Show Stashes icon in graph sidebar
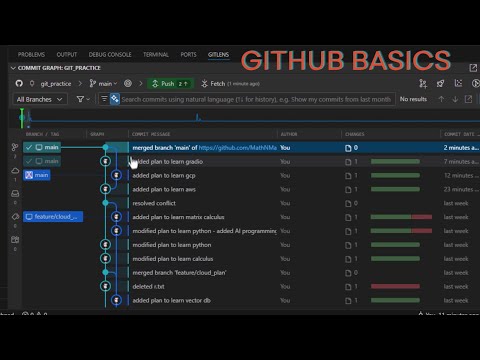 (x=15, y=193)
